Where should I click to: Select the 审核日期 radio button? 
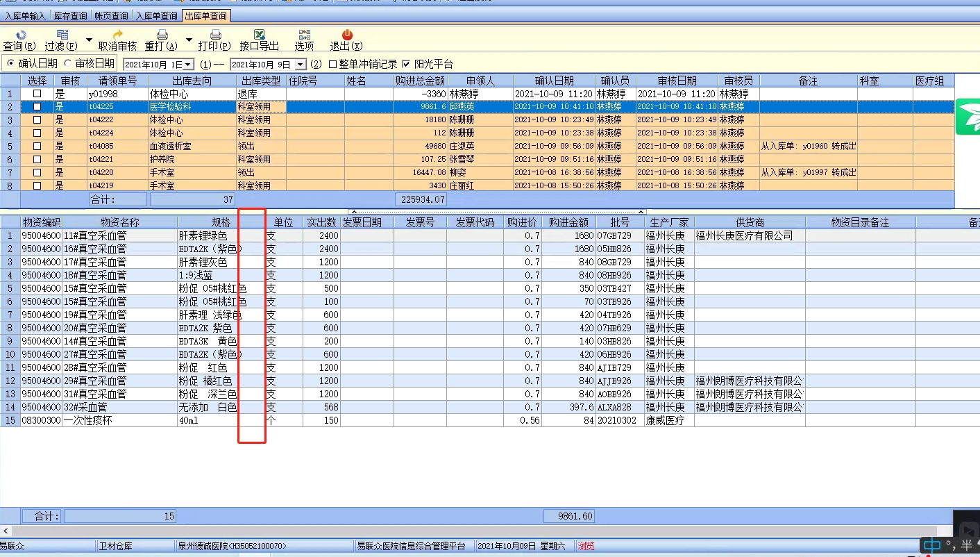tap(68, 64)
